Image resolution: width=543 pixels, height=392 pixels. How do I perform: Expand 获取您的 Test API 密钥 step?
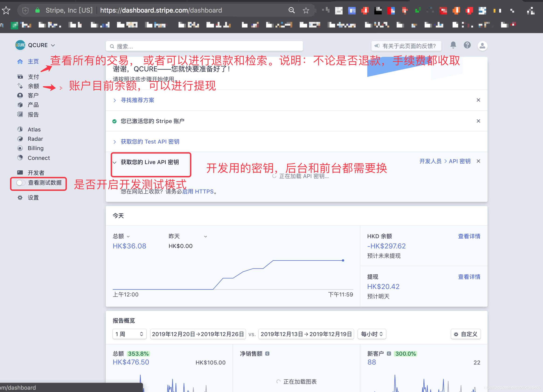pos(150,141)
